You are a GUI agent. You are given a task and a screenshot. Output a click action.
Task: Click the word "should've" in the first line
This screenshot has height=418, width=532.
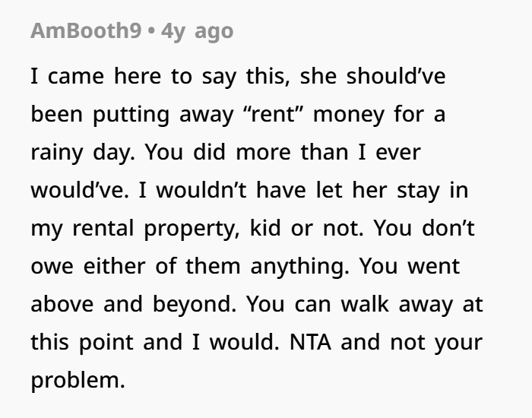click(396, 76)
